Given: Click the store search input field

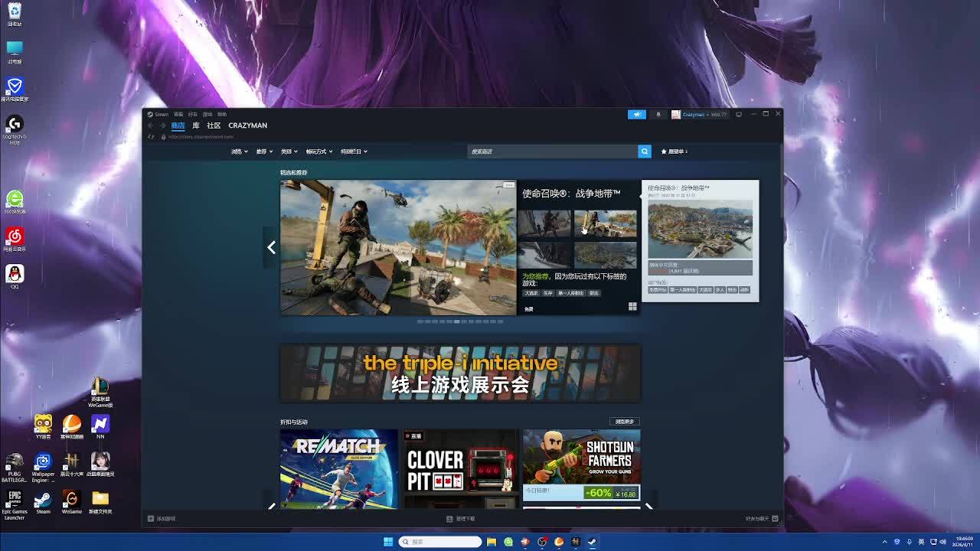Looking at the screenshot, I should (x=551, y=152).
